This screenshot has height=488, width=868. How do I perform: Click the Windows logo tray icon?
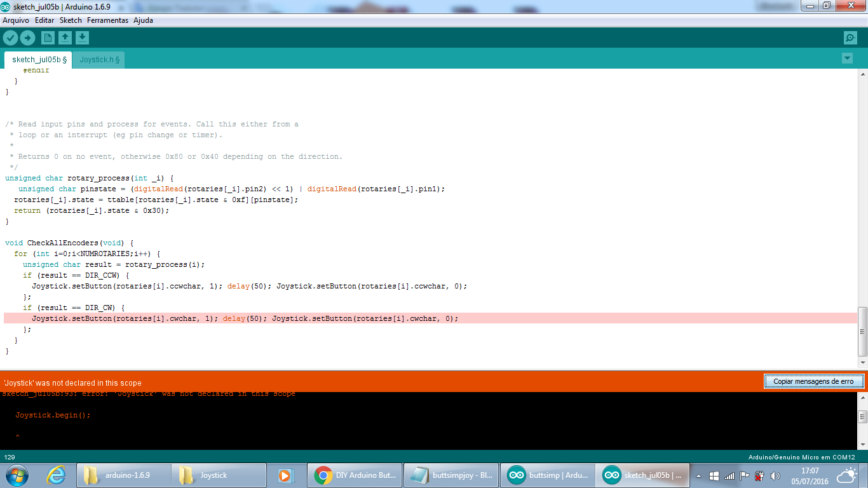click(x=714, y=475)
